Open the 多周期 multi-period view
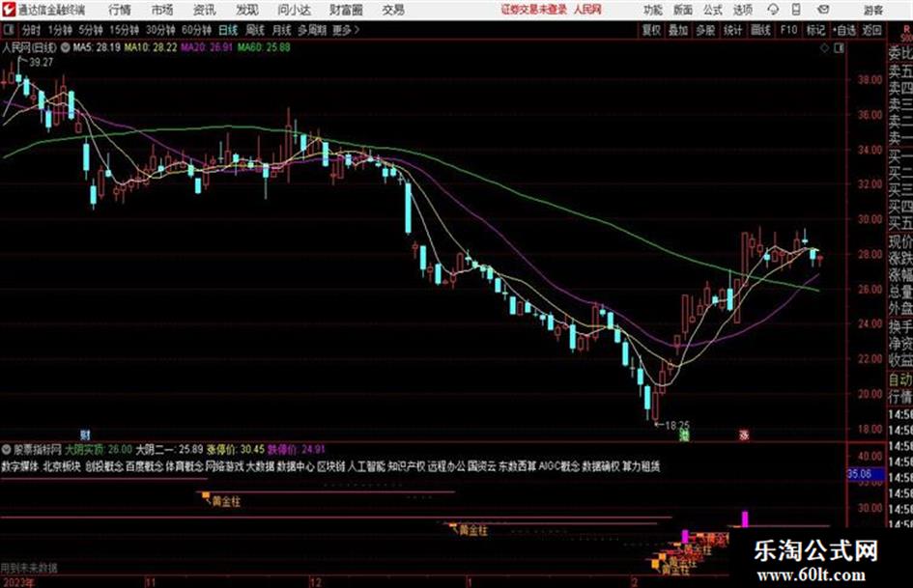This screenshot has height=588, width=913. pyautogui.click(x=312, y=30)
